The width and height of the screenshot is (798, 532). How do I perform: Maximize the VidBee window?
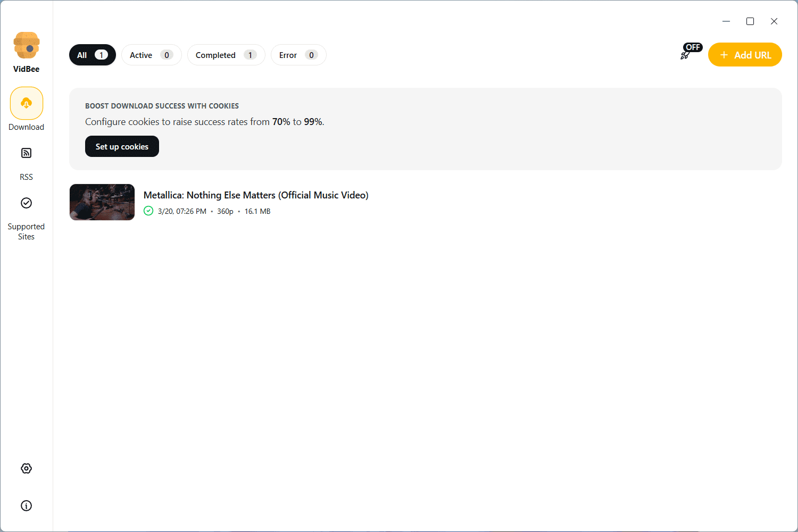coord(750,21)
